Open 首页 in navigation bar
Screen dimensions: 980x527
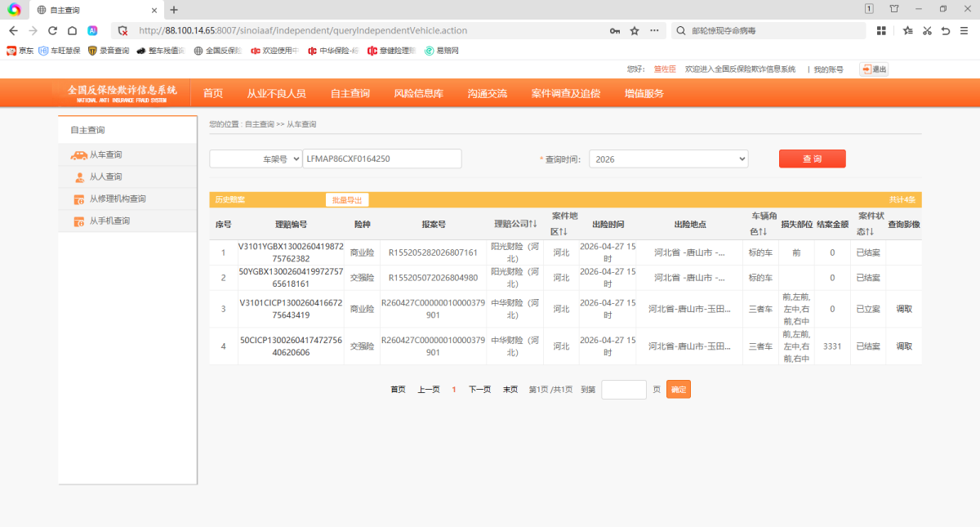[x=213, y=93]
